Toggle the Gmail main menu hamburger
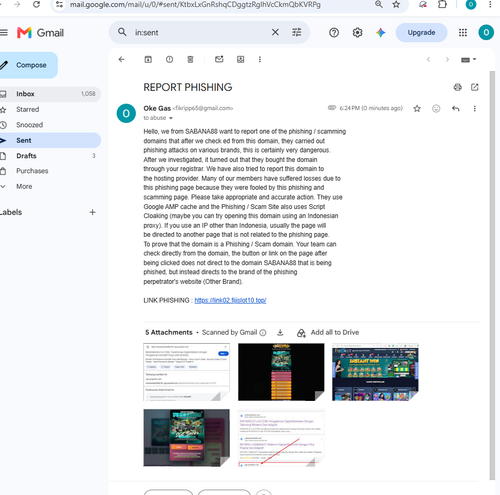The width and height of the screenshot is (500, 495). (4, 32)
